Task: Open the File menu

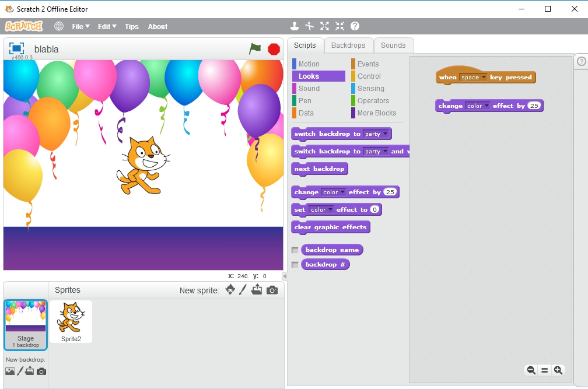Action: coord(80,27)
